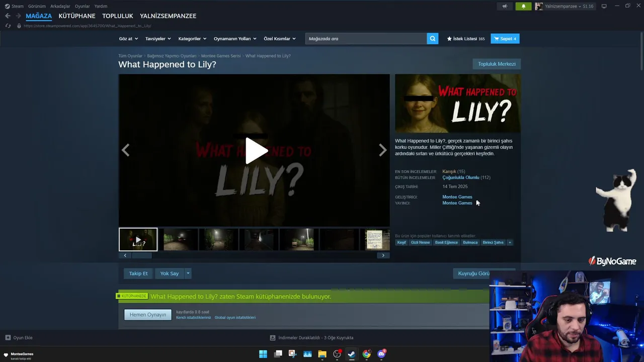Switch to KÜTÜPHANE tab
The height and width of the screenshot is (362, 644).
coord(77,16)
